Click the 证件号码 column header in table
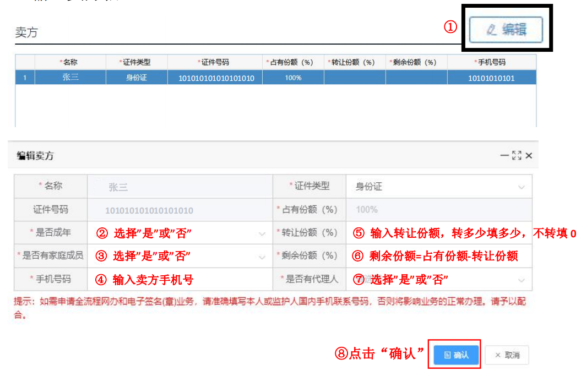 click(215, 62)
